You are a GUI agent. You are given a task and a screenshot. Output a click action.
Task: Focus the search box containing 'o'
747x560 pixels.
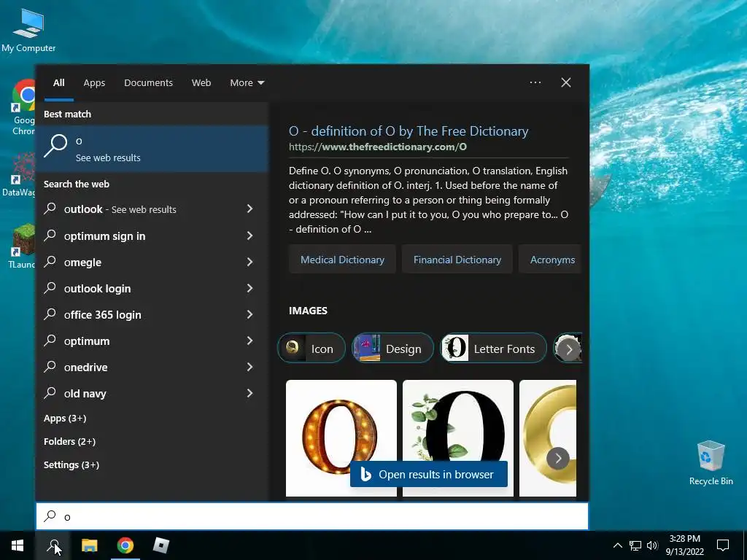click(312, 516)
